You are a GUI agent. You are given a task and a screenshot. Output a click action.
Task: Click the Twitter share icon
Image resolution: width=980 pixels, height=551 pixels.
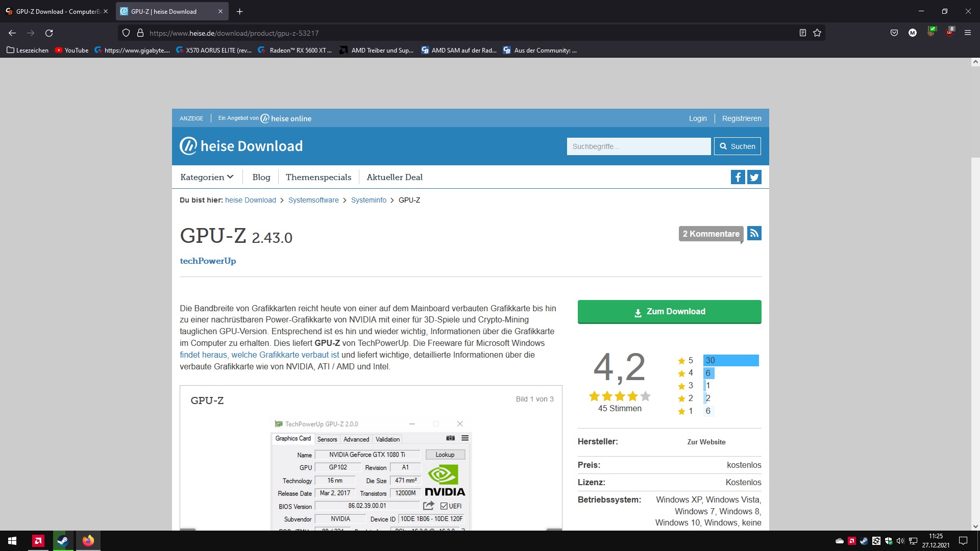point(754,177)
